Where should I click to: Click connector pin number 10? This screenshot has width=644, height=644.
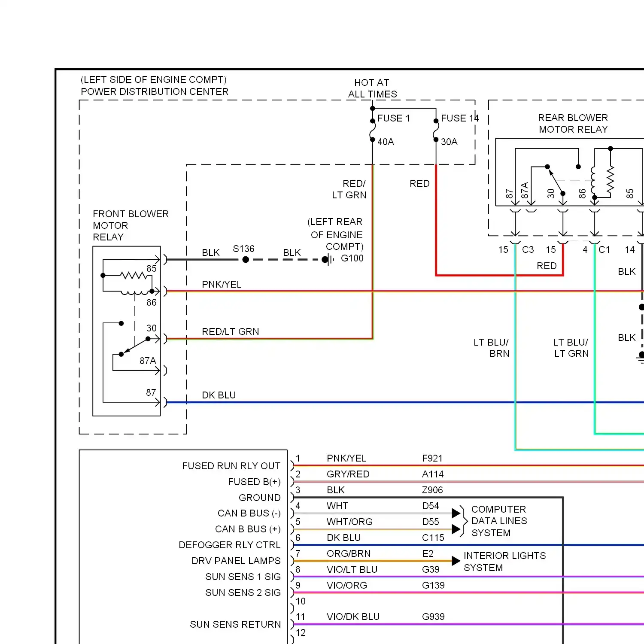coord(301,601)
